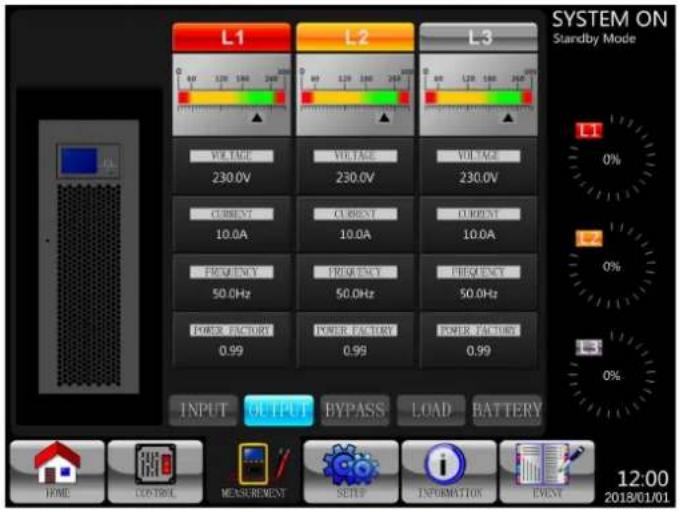The width and height of the screenshot is (679, 512).
Task: Click the L3 FREQUENCY label
Action: [x=479, y=272]
